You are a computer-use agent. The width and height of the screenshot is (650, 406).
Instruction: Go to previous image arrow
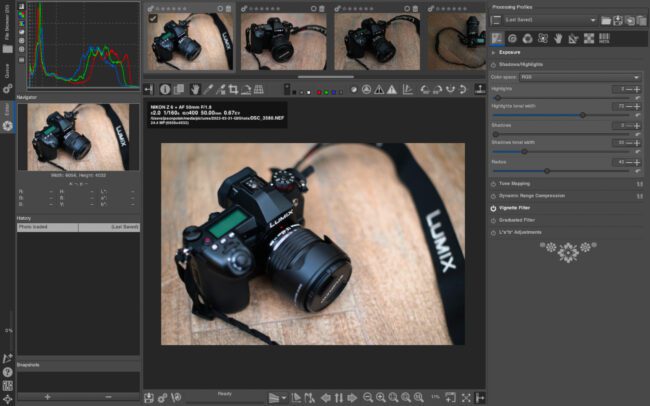point(326,398)
